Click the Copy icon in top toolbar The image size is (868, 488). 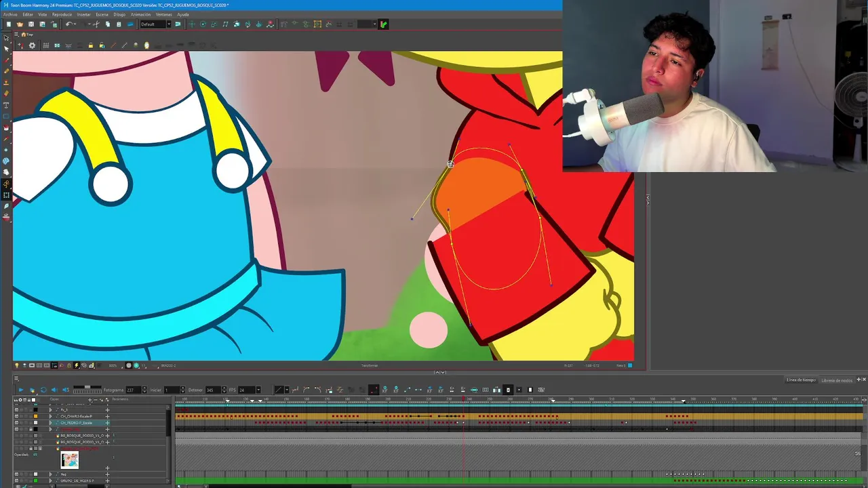coord(108,24)
